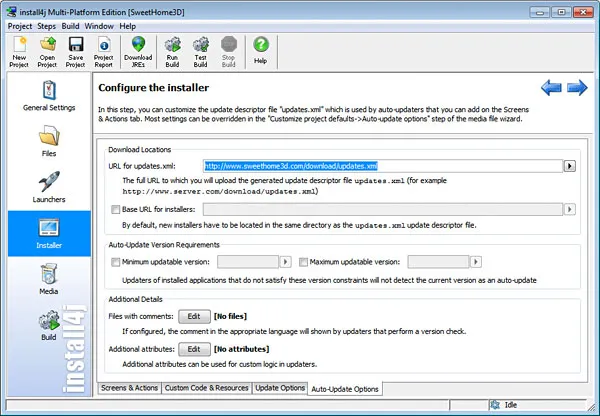Select the Launchers rocket section
The height and width of the screenshot is (416, 600).
[49, 188]
